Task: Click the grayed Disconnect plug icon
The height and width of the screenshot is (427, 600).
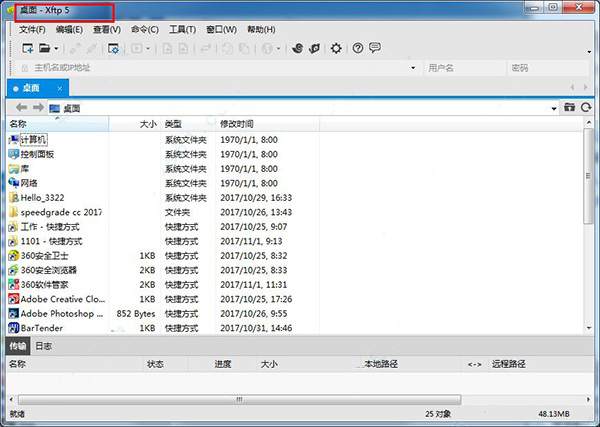Action: [91, 48]
